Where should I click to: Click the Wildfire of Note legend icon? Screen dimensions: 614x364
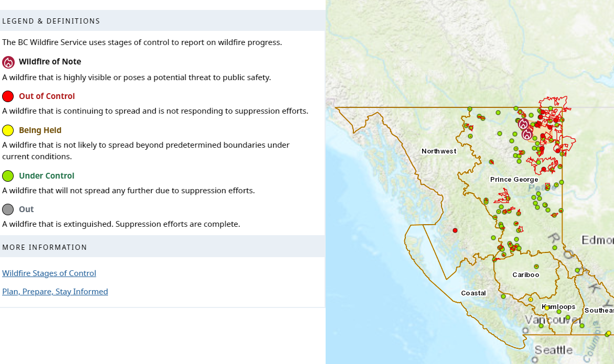pos(8,62)
